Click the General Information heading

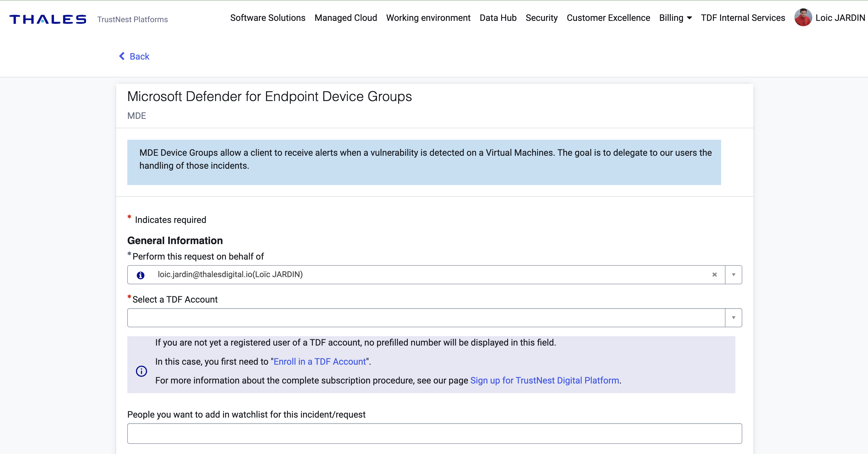[x=175, y=240]
